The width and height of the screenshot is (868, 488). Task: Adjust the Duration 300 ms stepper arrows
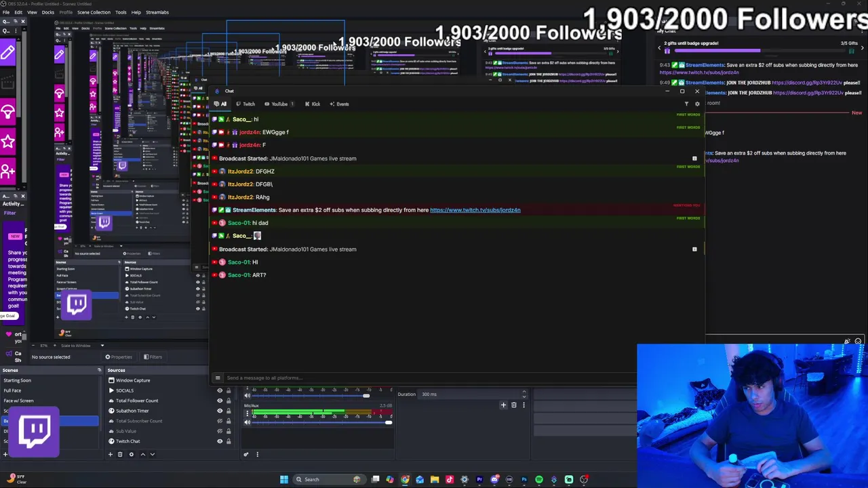click(x=524, y=394)
